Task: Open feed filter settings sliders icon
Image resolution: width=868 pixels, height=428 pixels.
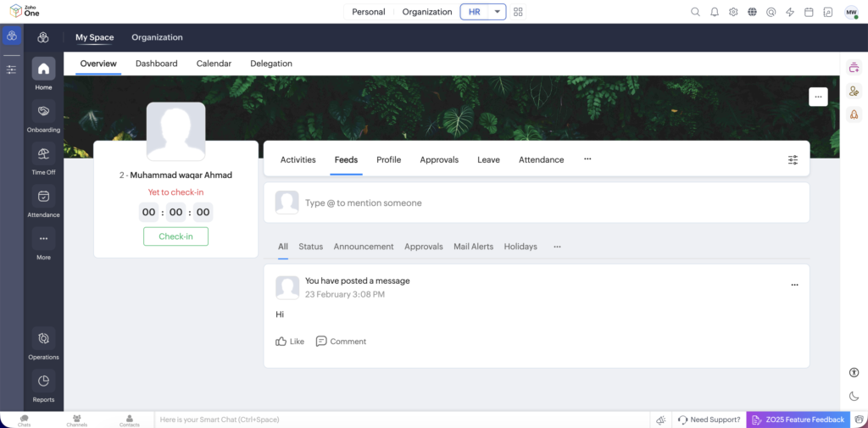Action: click(793, 159)
